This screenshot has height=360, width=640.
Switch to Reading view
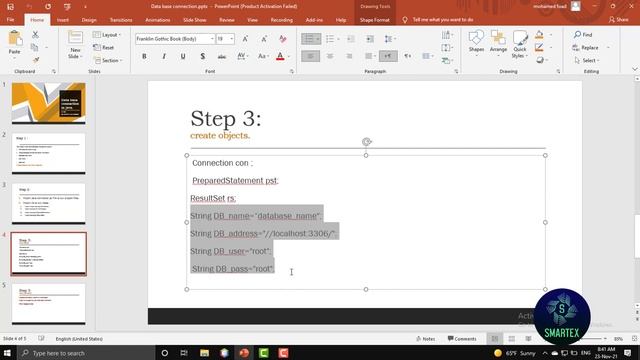pos(528,339)
